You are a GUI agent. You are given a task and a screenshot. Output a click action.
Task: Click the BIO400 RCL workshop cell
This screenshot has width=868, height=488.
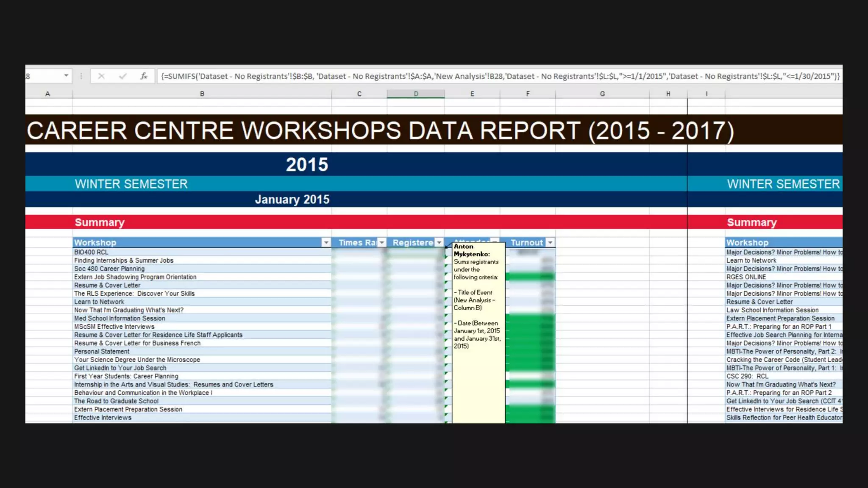click(91, 252)
